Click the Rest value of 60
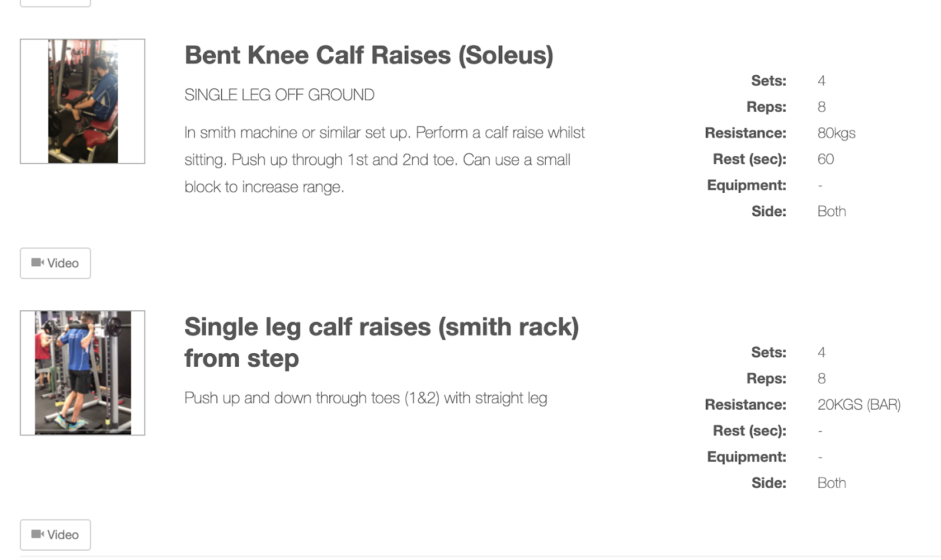941x560 pixels. tap(825, 159)
